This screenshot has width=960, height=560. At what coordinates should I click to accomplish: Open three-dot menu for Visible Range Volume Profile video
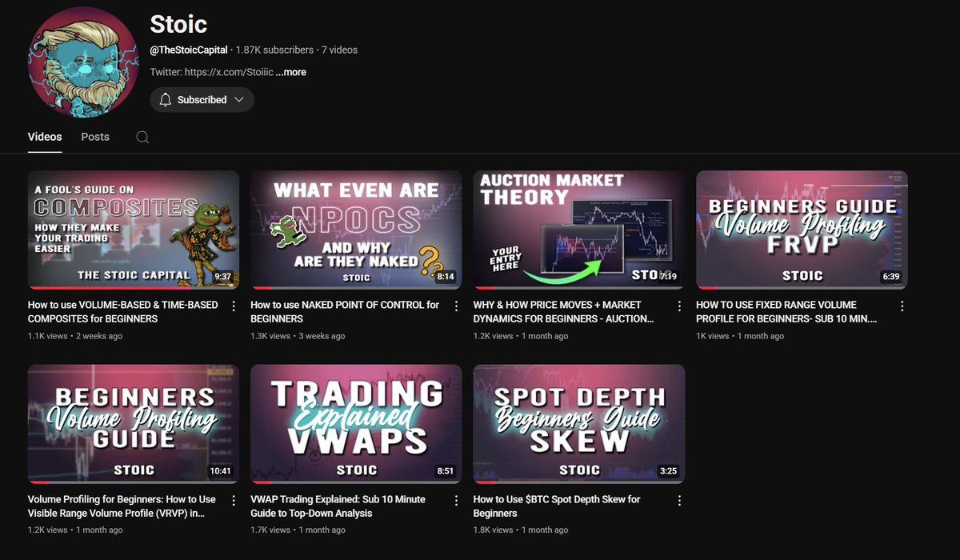[x=234, y=500]
